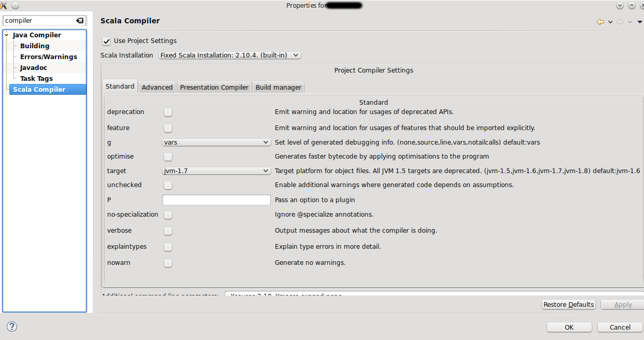Collapse the Java Compiler tree node
Screen dimensions: 644x340
click(x=7, y=35)
